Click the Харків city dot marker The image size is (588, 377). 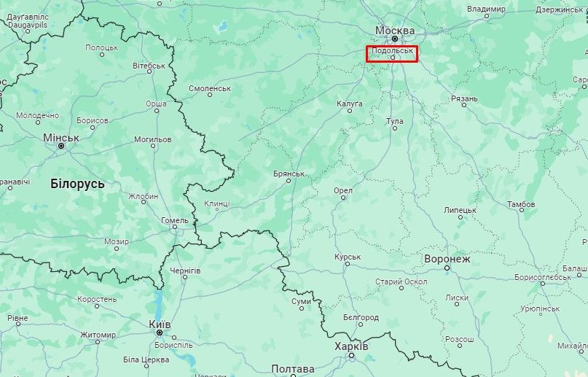coord(351,355)
